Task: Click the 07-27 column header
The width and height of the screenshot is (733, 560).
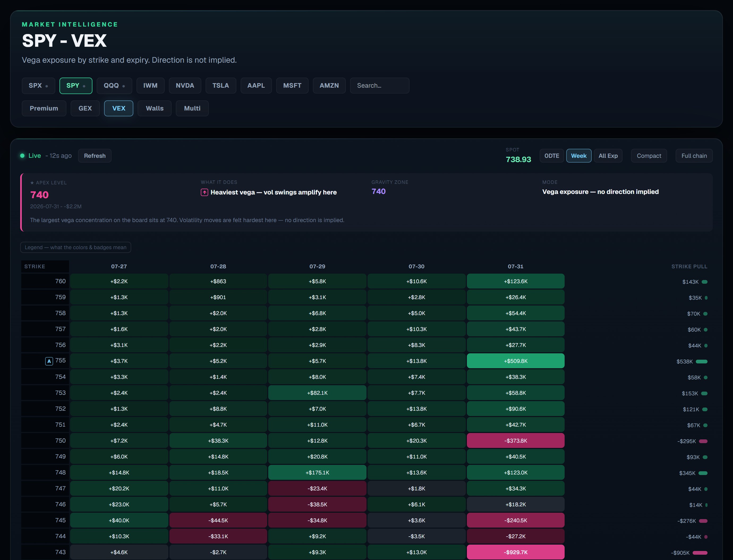Action: tap(119, 266)
